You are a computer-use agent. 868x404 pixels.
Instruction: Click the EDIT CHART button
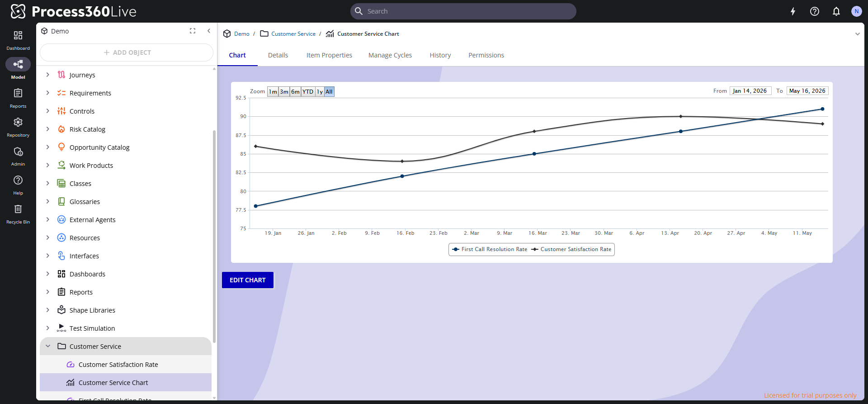tap(248, 280)
